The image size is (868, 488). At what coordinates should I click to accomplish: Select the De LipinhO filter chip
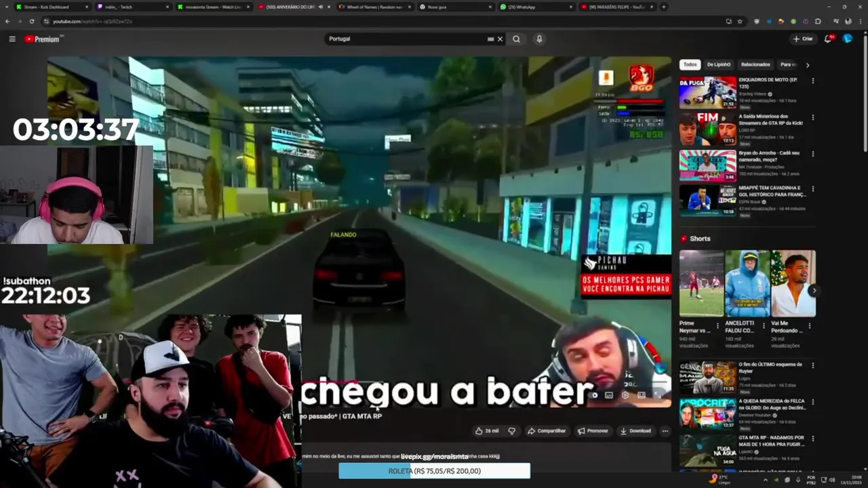(719, 64)
